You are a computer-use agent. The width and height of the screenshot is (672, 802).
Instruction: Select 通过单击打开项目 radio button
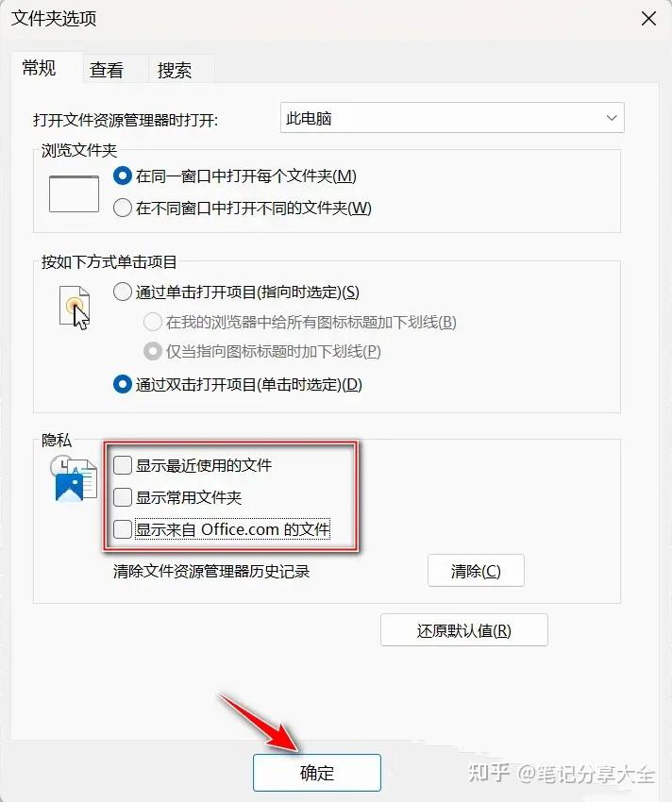coord(123,292)
